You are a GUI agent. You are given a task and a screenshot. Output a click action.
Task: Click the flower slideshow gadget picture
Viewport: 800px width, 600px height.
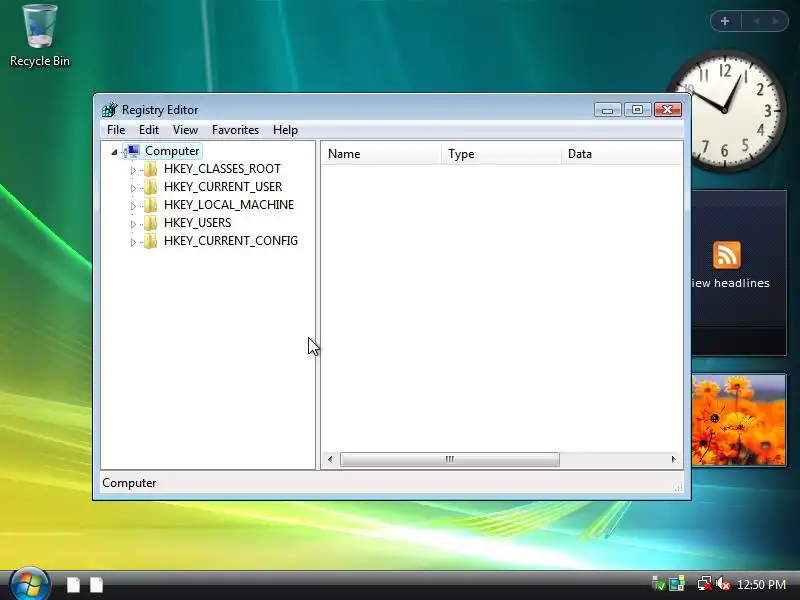tap(739, 420)
